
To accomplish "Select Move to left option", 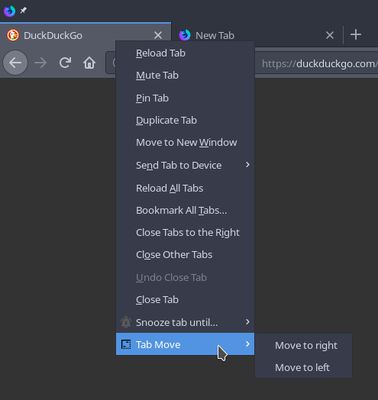I will pyautogui.click(x=304, y=367).
